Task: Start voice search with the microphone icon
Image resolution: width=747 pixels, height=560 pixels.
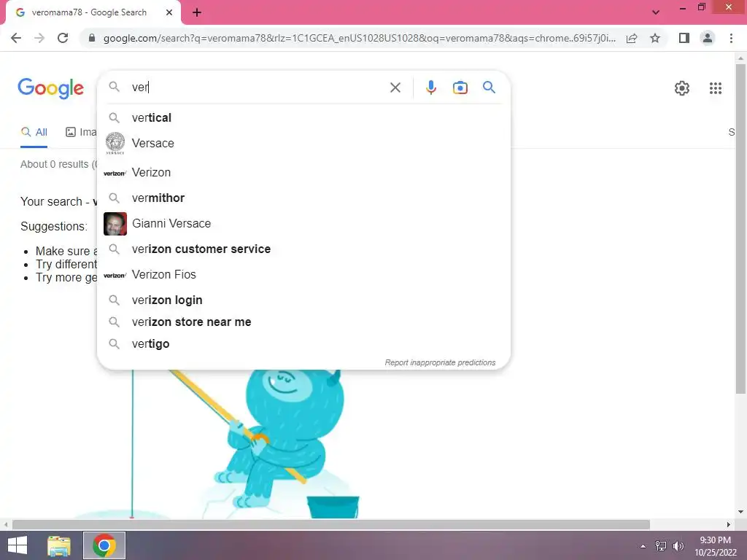Action: click(x=430, y=87)
